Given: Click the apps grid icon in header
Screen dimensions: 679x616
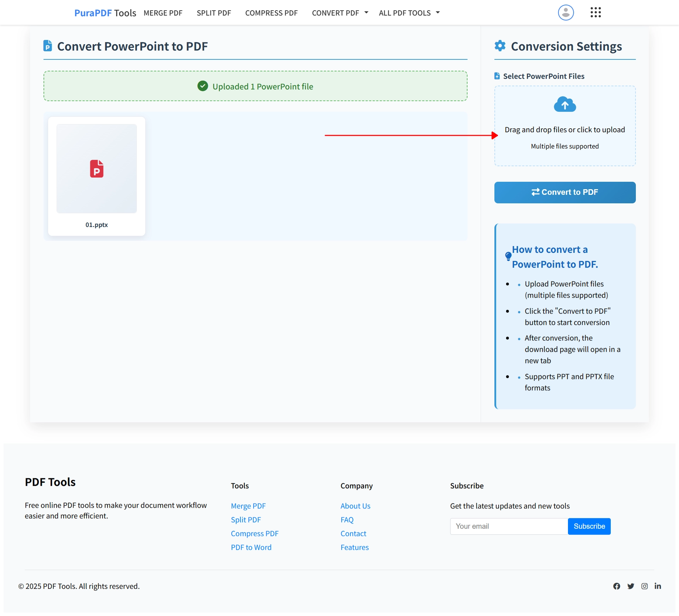Looking at the screenshot, I should (x=596, y=12).
